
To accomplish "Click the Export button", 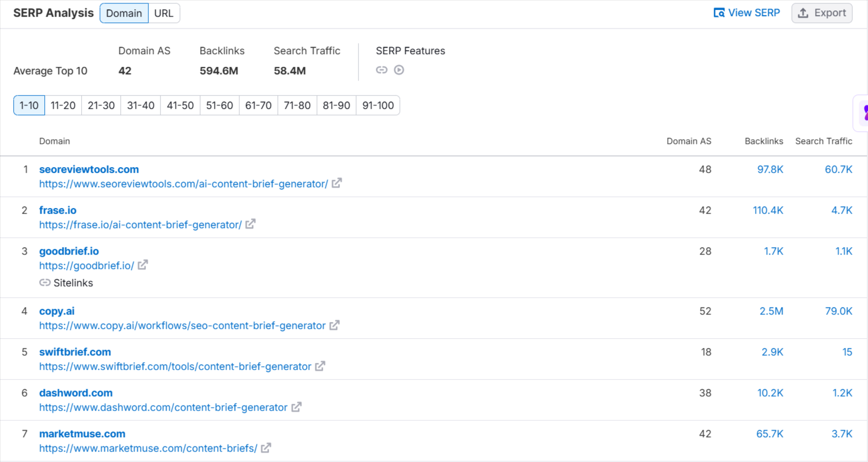I will coord(822,13).
